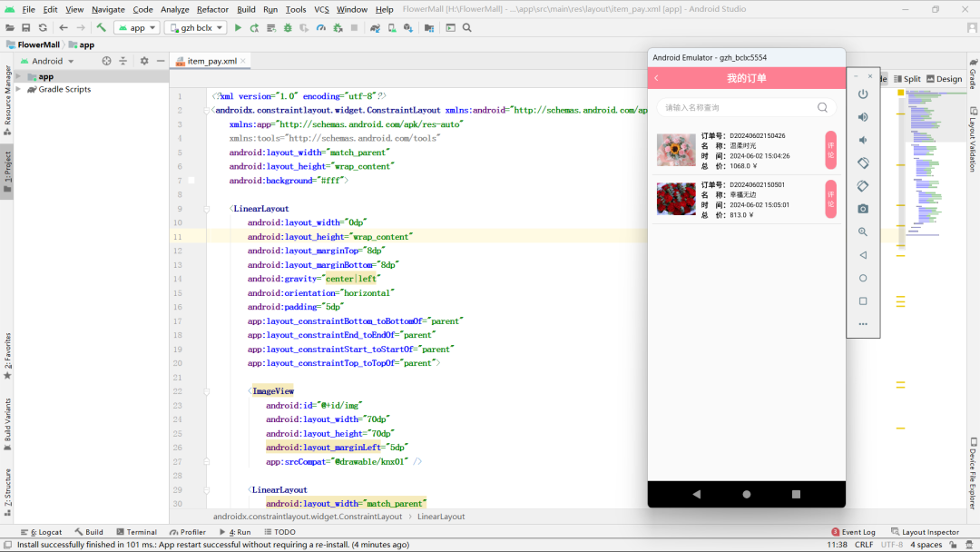980x552 pixels.
Task: Take an emulator screenshot with the camera icon
Action: click(863, 209)
